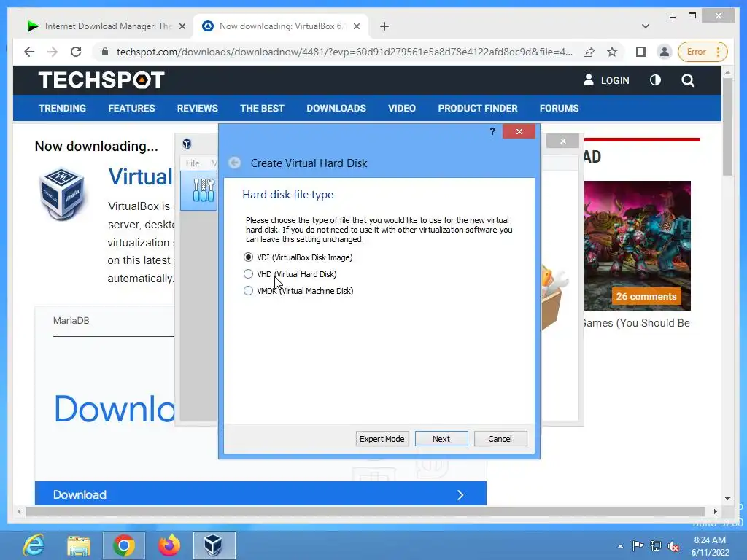Click the back arrow in wizard header
Image resolution: width=747 pixels, height=560 pixels.
(x=234, y=163)
